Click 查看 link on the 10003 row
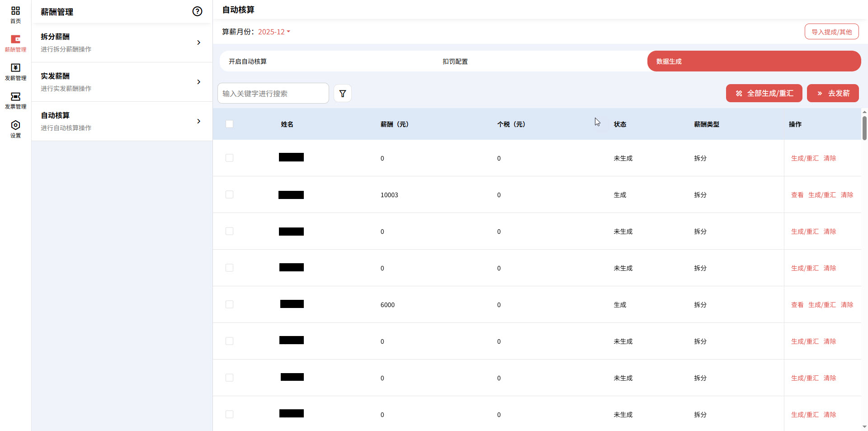 click(x=797, y=194)
